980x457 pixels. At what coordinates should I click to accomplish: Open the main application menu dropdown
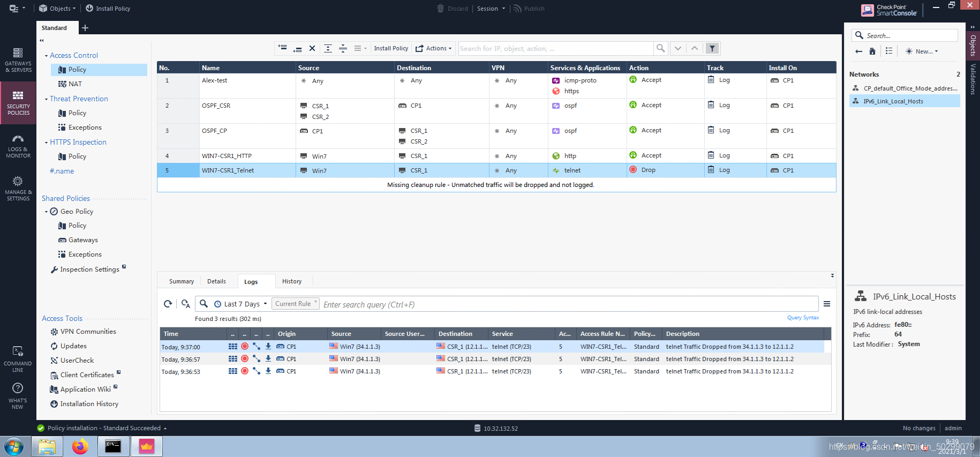point(17,9)
